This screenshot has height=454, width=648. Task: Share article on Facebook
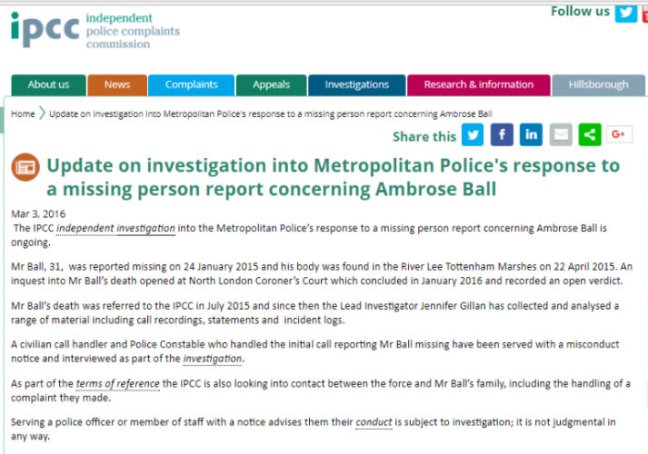point(502,135)
